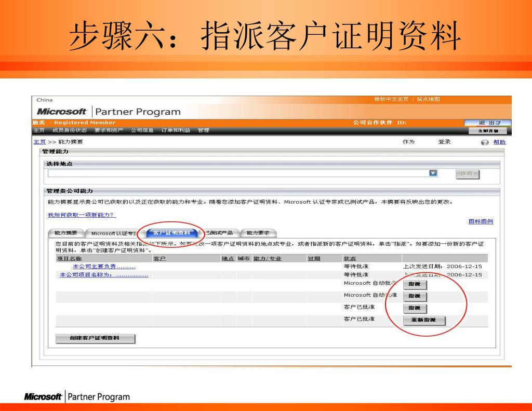Open the 管理 menu
The image size is (532, 411).
204,130
